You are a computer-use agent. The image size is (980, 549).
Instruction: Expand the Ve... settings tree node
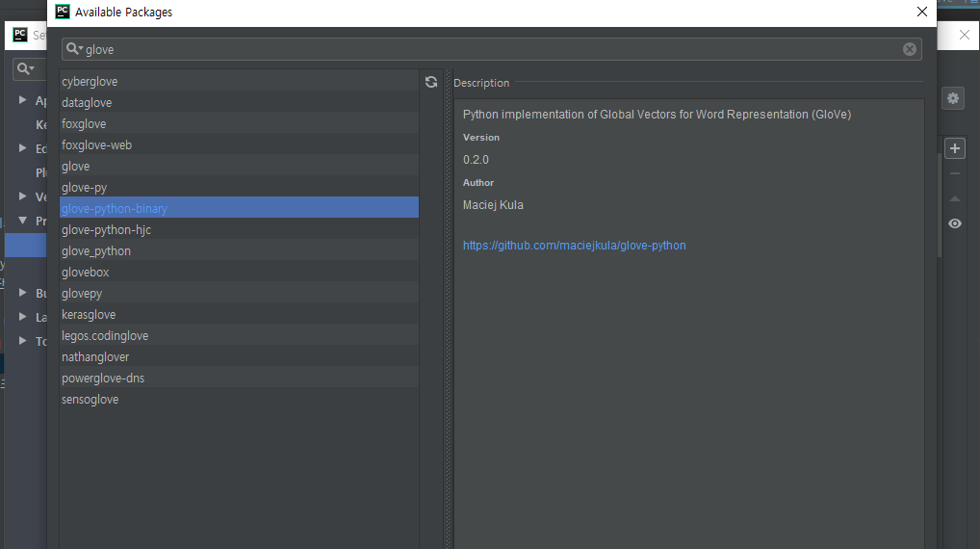[x=22, y=196]
